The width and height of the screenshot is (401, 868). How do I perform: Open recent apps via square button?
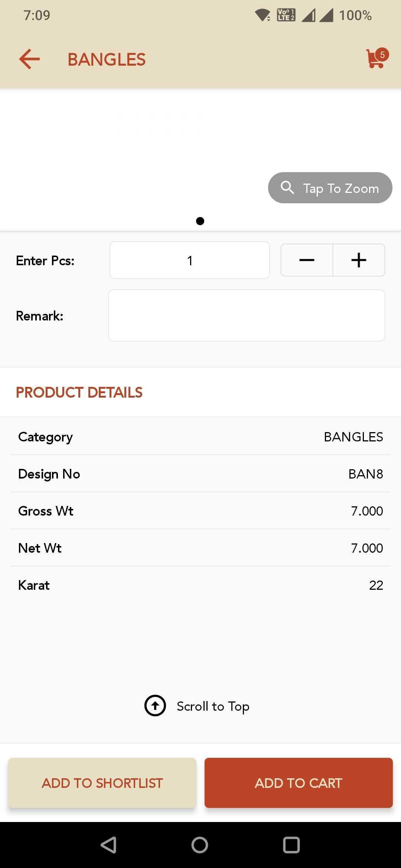291,845
